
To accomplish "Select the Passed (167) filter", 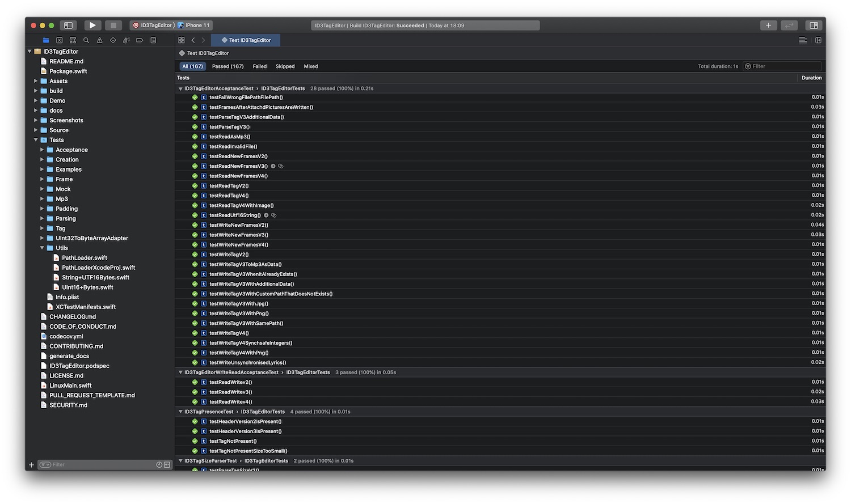I will [228, 66].
